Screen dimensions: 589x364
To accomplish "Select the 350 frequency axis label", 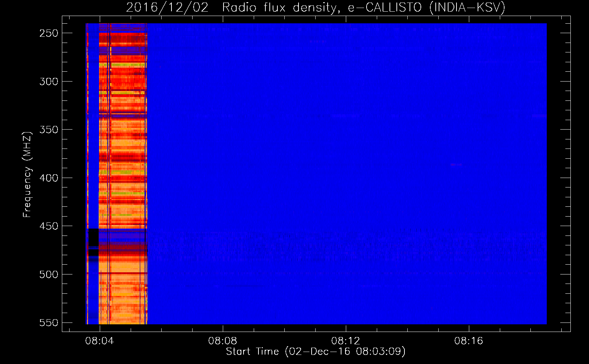I will pos(49,130).
